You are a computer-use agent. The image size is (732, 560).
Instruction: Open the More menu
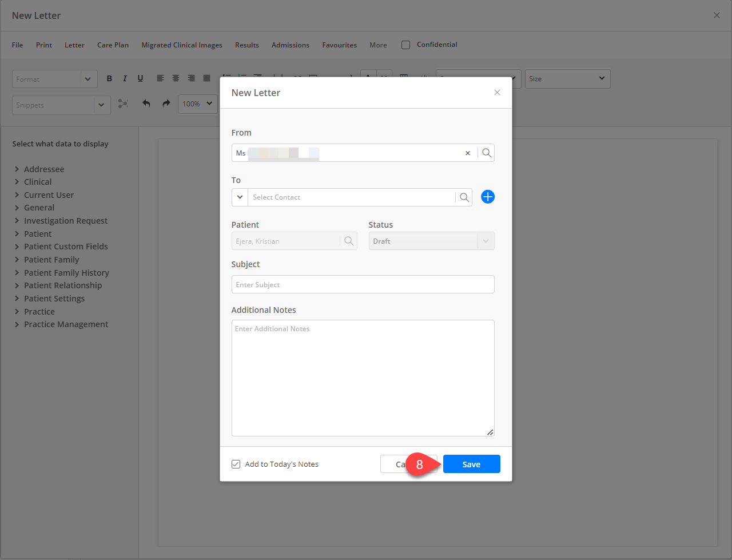pos(378,45)
